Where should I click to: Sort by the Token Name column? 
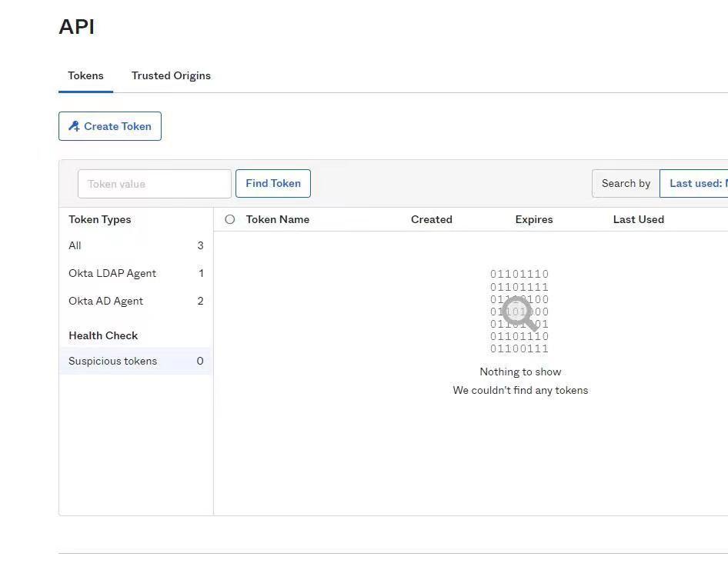(x=278, y=219)
